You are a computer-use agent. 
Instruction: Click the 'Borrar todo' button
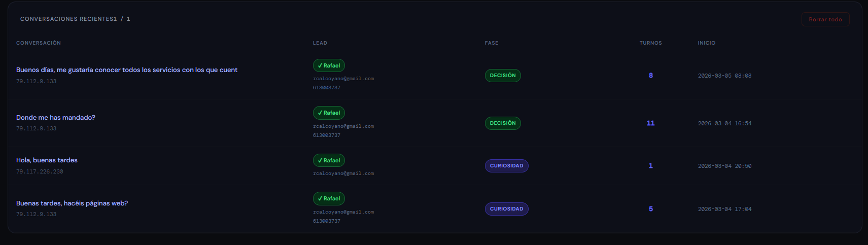[x=825, y=19]
